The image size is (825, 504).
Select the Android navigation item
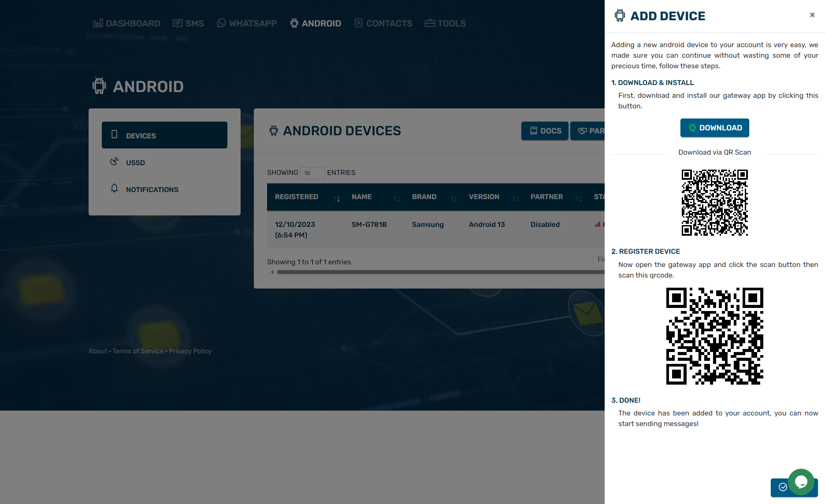coord(316,23)
